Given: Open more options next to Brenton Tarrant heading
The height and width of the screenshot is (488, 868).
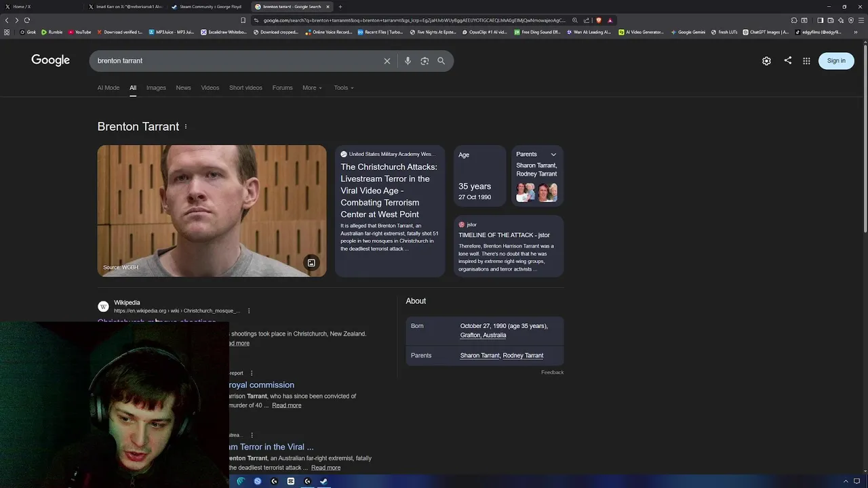Looking at the screenshot, I should tap(186, 127).
